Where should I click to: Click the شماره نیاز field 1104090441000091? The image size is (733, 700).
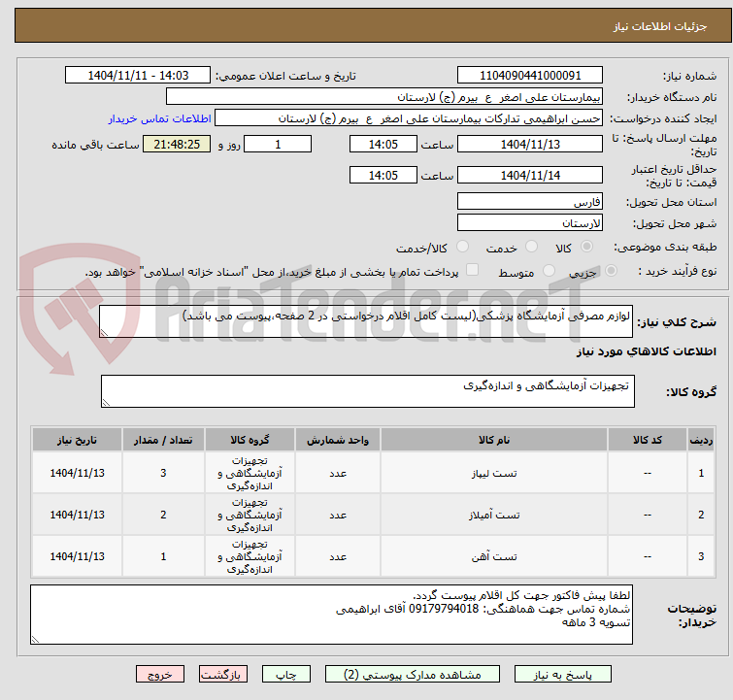point(530,76)
